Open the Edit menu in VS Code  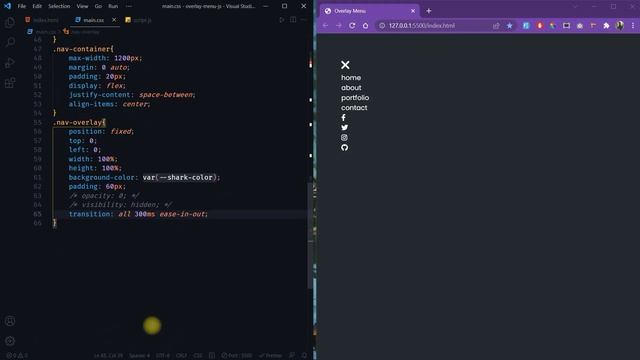[37, 6]
